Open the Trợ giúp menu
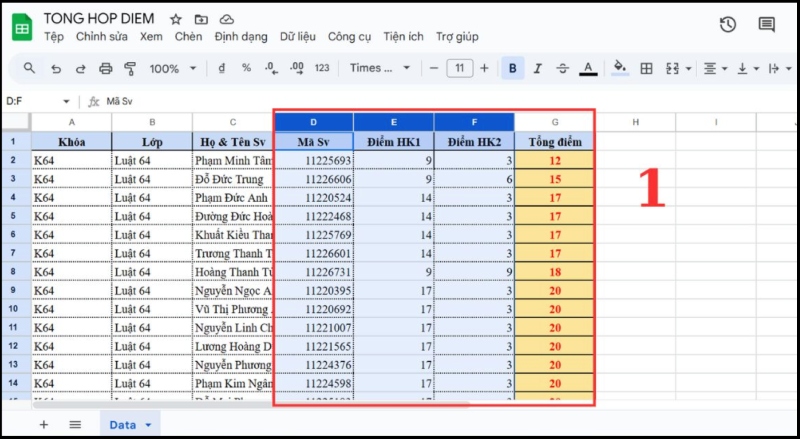This screenshot has height=439, width=800. coord(457,37)
